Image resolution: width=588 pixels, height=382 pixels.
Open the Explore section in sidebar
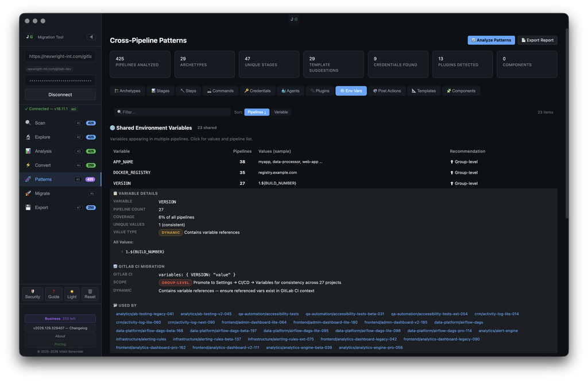tap(60, 137)
